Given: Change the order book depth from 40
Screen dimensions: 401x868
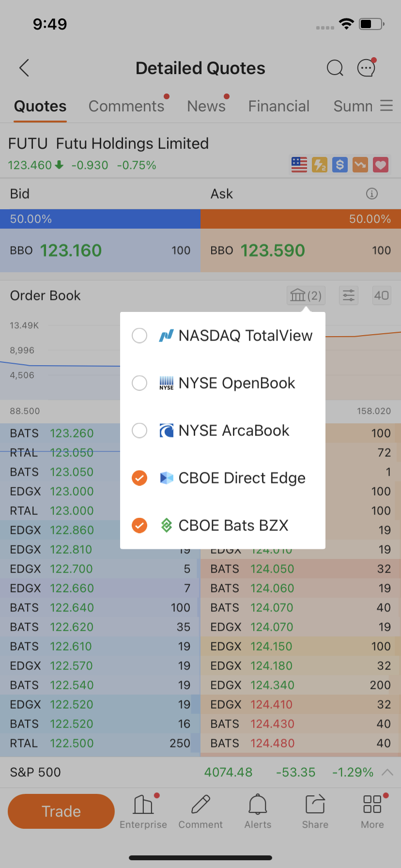Looking at the screenshot, I should (x=382, y=295).
